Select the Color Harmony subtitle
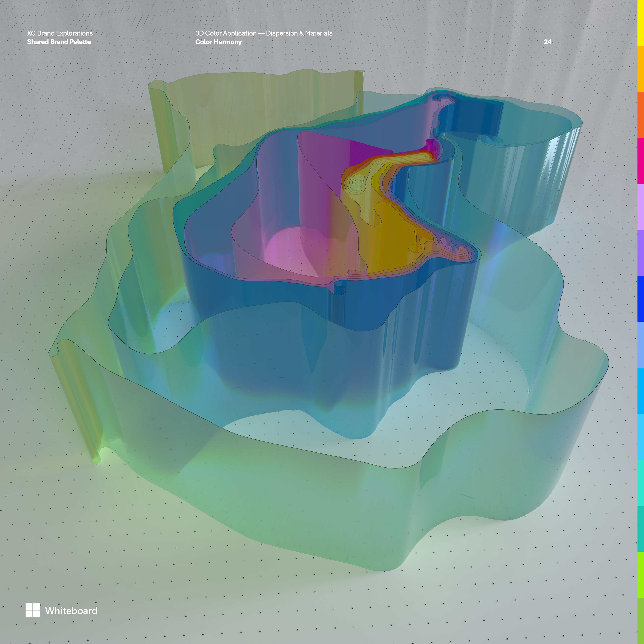 click(x=218, y=42)
